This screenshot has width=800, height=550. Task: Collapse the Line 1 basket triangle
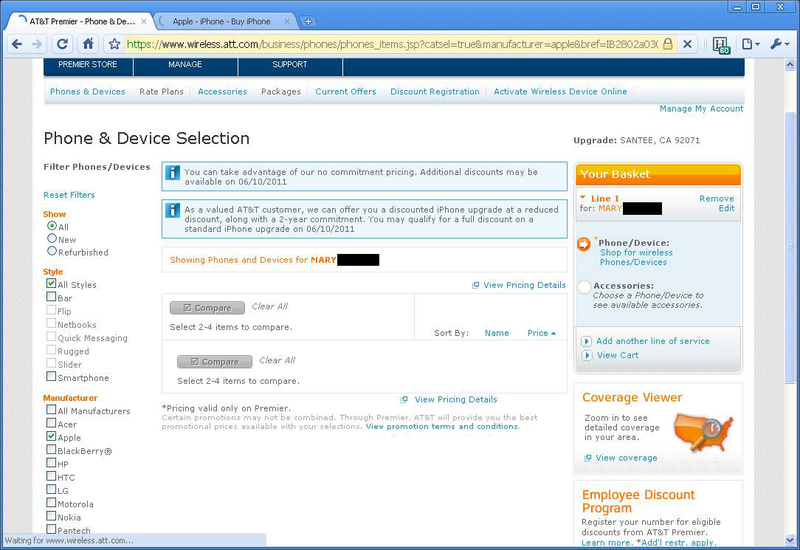[583, 197]
